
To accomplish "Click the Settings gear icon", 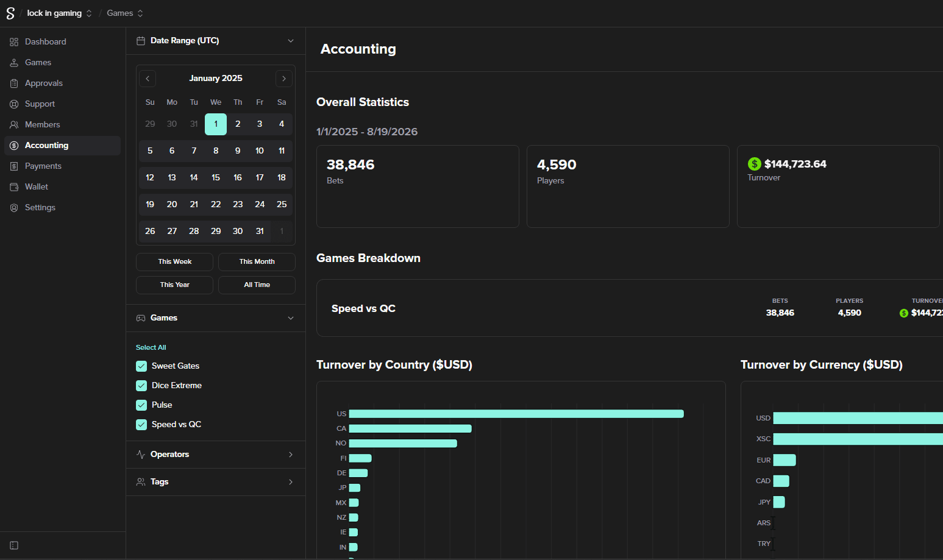I will tap(14, 208).
